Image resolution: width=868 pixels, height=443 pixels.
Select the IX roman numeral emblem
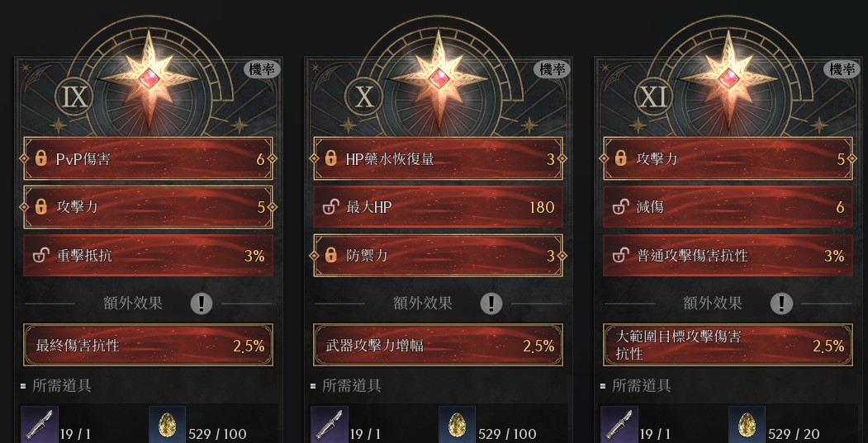tap(74, 97)
